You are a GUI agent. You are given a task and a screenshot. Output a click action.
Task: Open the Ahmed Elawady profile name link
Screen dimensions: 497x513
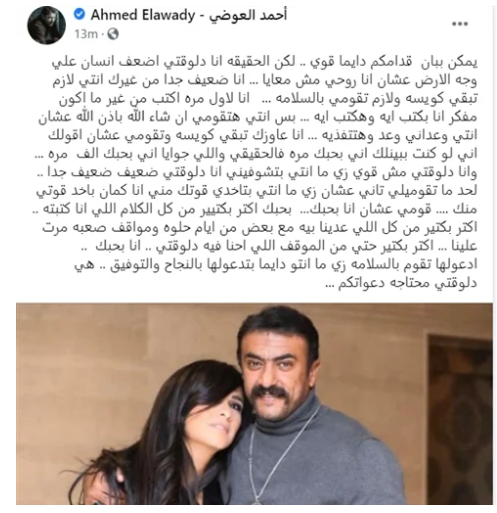point(143,15)
